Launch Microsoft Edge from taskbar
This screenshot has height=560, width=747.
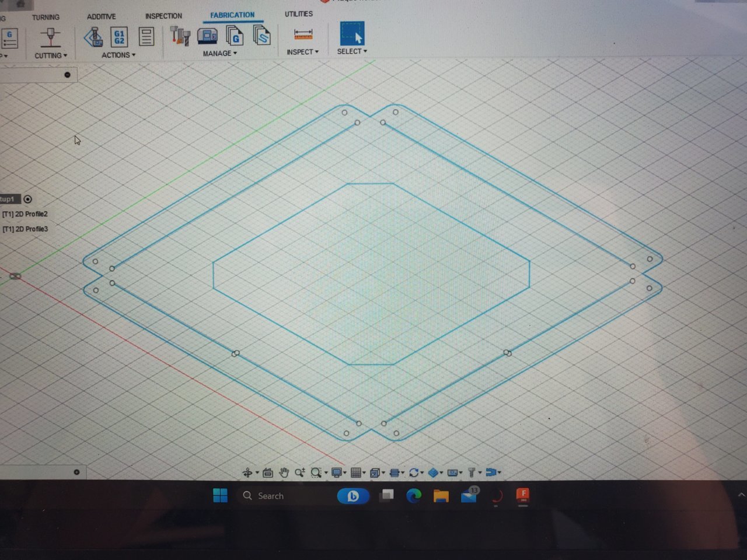coord(414,496)
